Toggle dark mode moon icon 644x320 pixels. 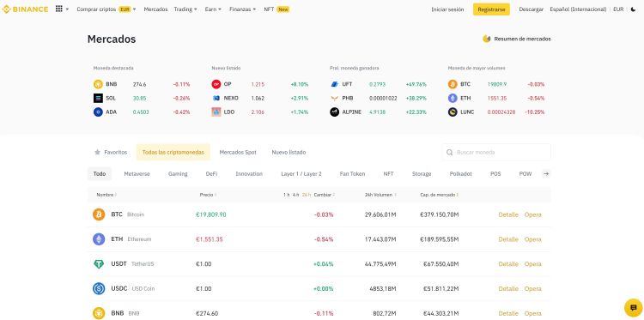(x=633, y=9)
